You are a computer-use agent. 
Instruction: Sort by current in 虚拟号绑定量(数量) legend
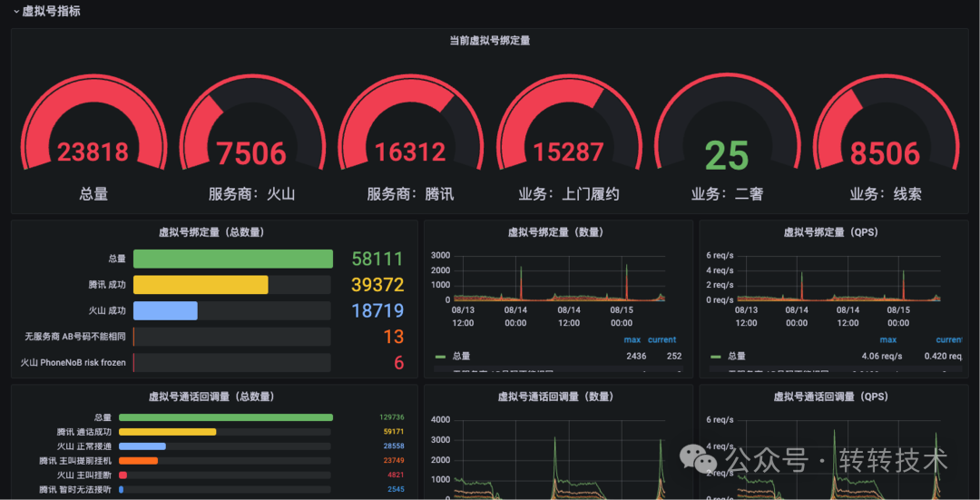pos(661,340)
